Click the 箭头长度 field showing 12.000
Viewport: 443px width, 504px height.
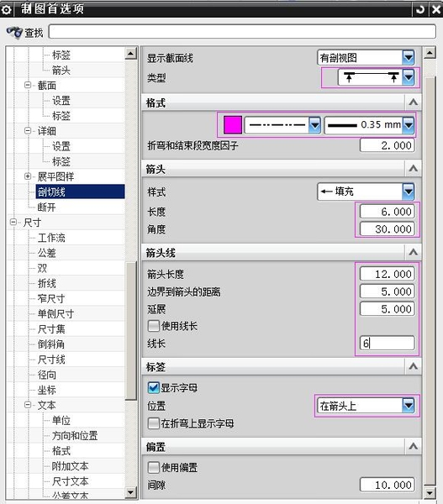[x=387, y=274]
